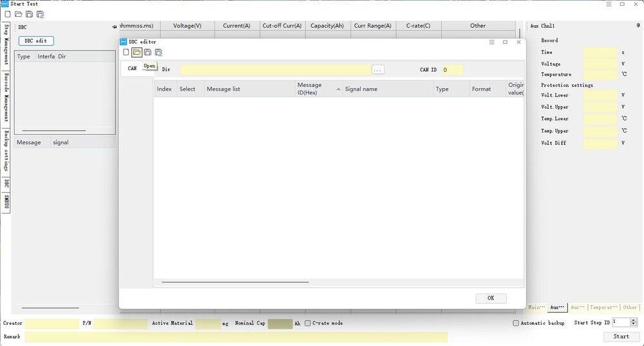This screenshot has width=644, height=346.
Task: Click the Start Step ID spinner arrows
Action: tap(634, 322)
